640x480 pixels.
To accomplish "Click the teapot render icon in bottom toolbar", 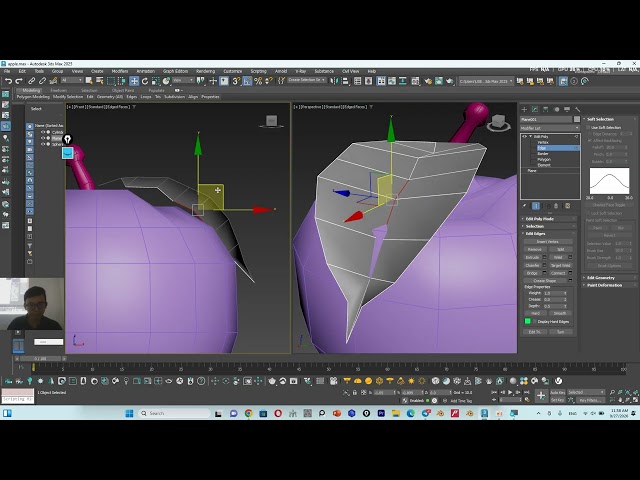I will coord(272,381).
